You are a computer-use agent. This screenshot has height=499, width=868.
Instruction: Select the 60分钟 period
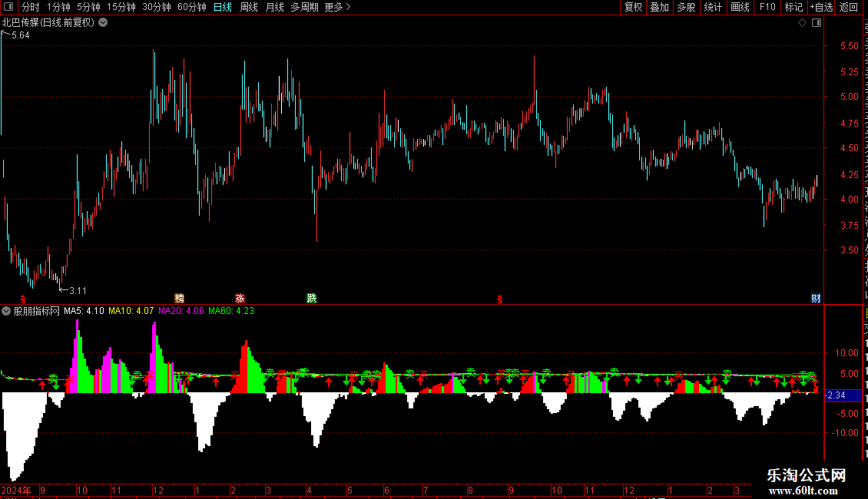click(192, 7)
